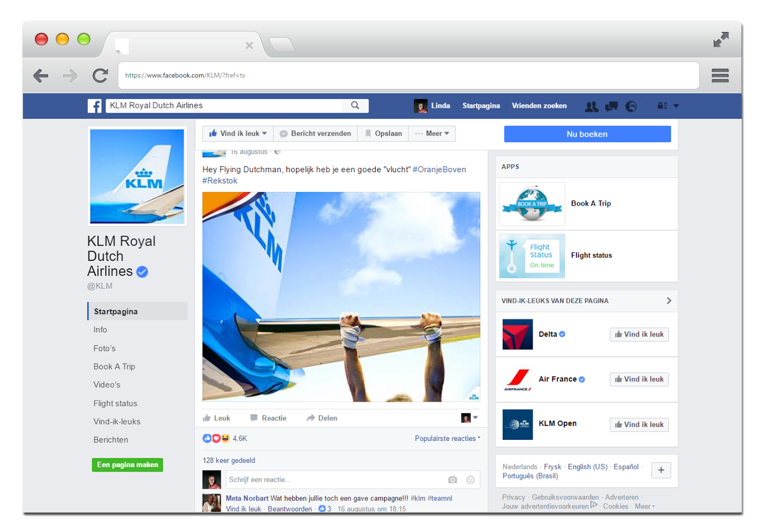Screen dimensions: 766x532
Task: Open the emoji smiley picker icon
Action: (x=471, y=479)
